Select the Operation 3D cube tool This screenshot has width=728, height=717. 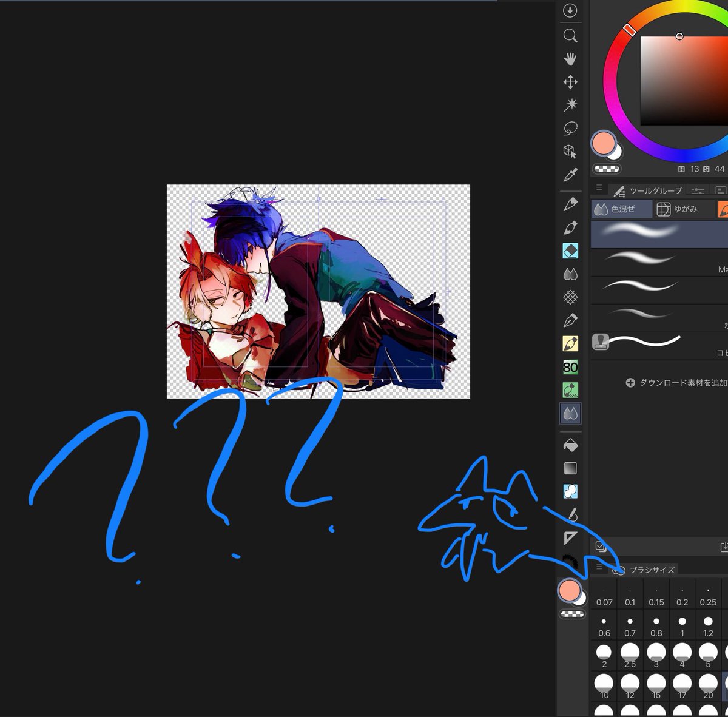click(570, 151)
